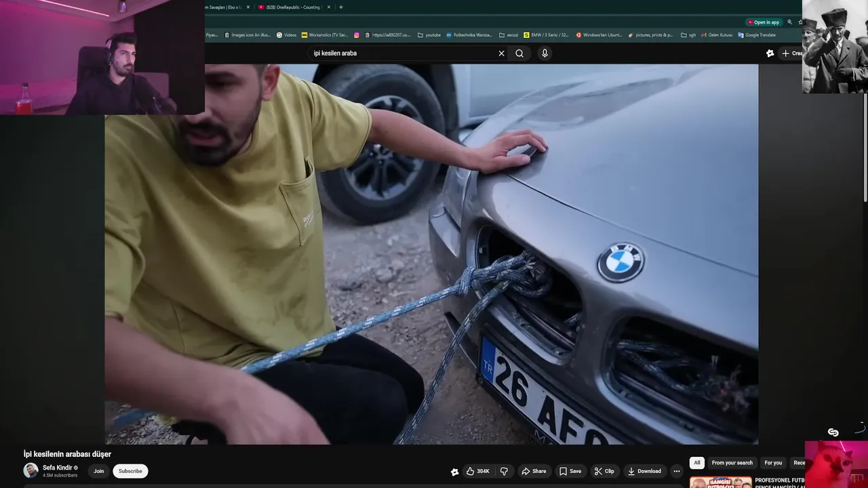Dislike the video with the thumbs down
Image resolution: width=868 pixels, height=488 pixels.
click(x=504, y=471)
